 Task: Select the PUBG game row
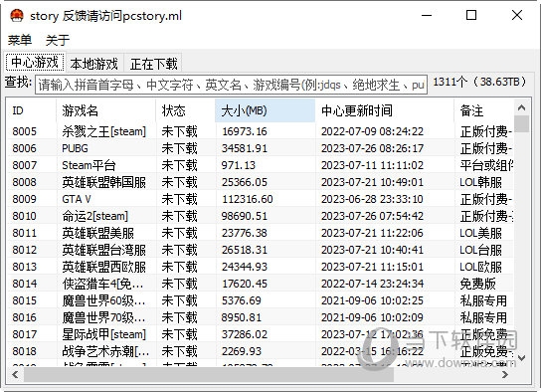click(261, 148)
